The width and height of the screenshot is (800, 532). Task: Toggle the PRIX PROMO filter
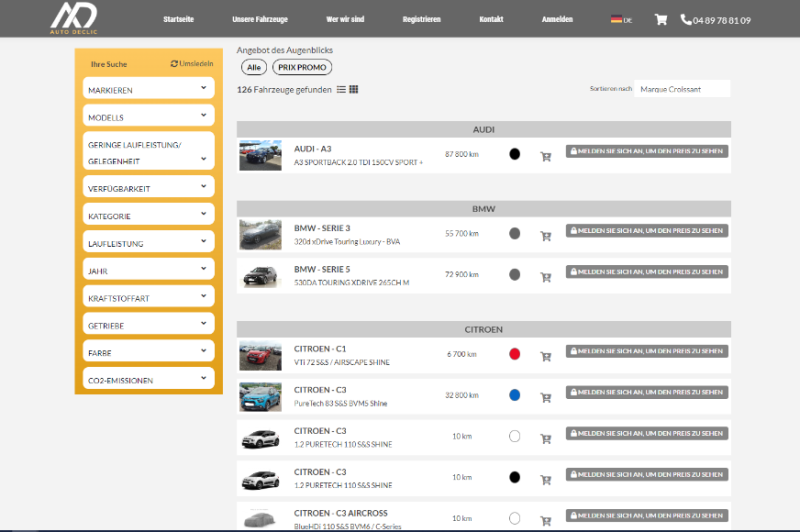click(x=301, y=67)
